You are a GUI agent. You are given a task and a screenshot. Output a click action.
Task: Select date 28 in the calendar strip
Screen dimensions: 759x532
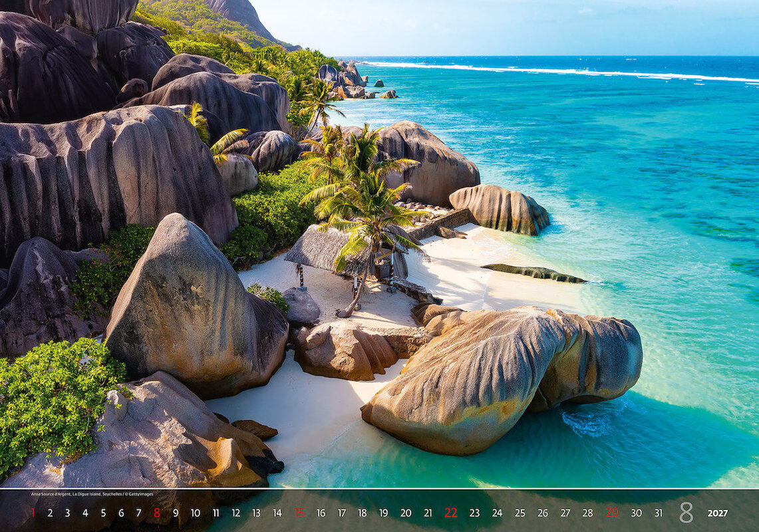click(587, 513)
